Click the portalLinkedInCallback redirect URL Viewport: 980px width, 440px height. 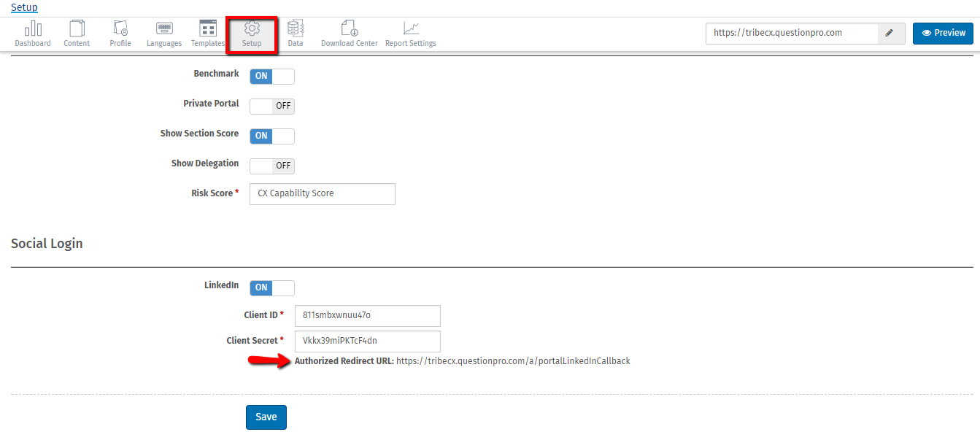tap(512, 360)
